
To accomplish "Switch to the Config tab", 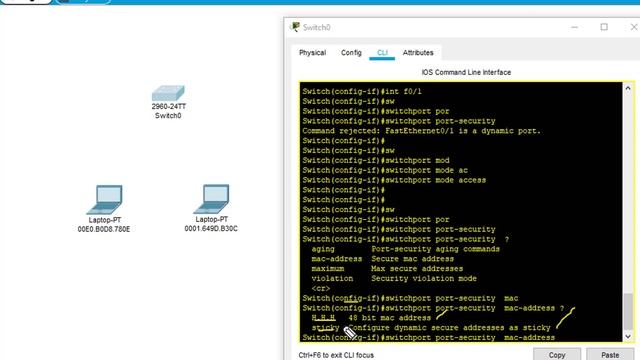I will coord(351,53).
